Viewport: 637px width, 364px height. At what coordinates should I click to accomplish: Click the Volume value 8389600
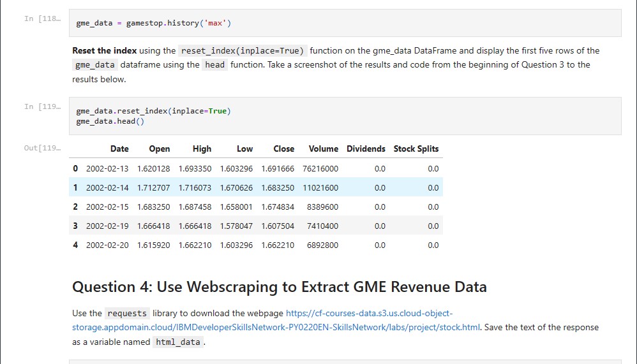pos(322,207)
